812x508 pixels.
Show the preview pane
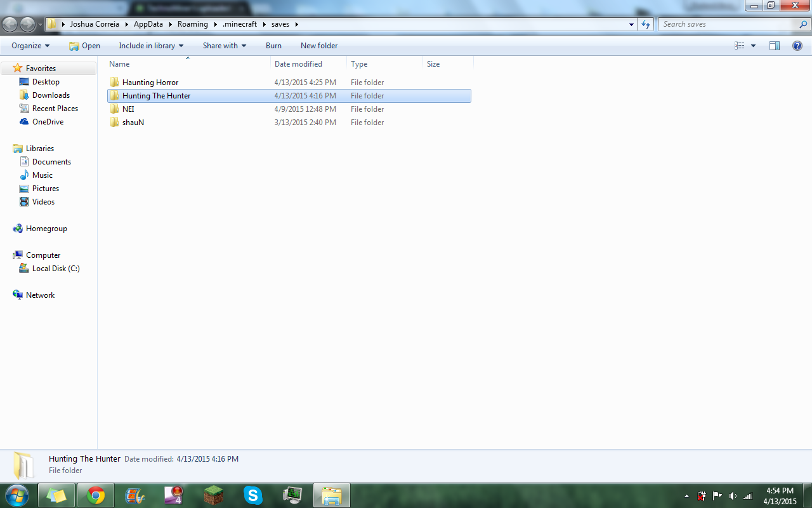coord(775,46)
